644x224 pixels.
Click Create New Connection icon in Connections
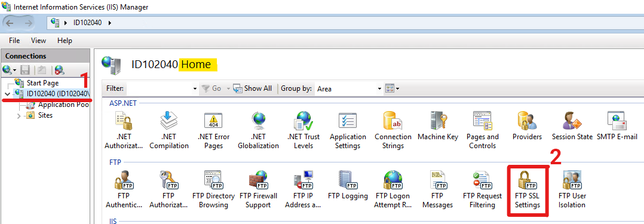7,69
